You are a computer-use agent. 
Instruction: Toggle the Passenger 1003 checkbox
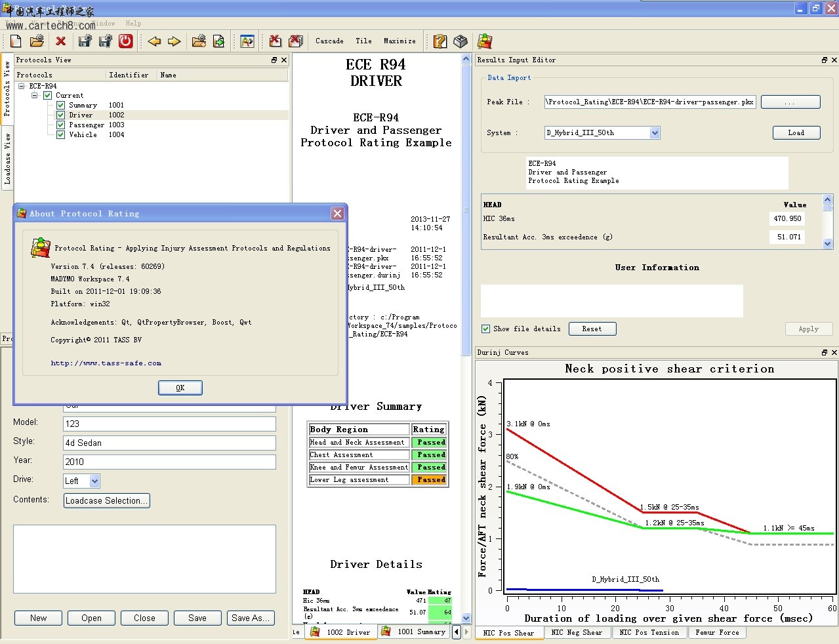tap(60, 125)
